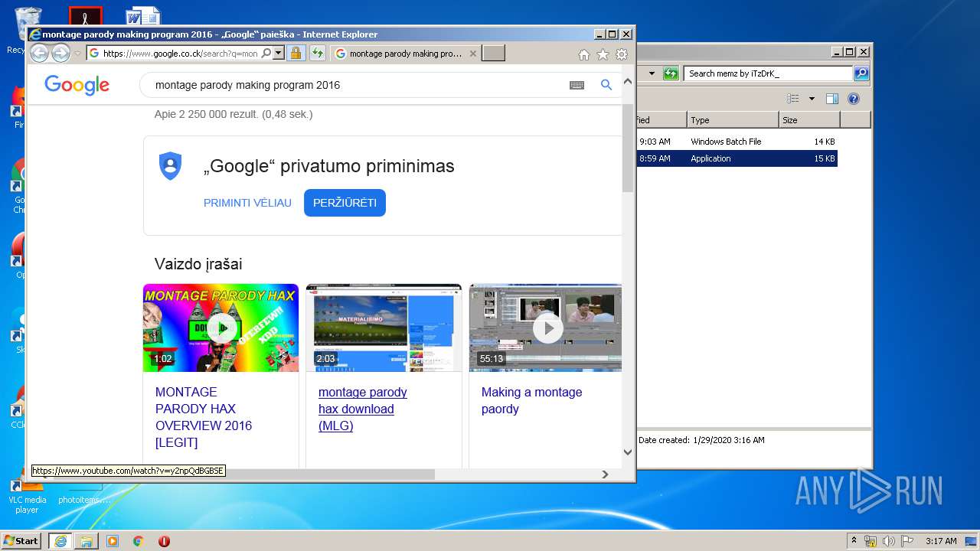
Task: Click Internet Explorer taskbar button
Action: (x=60, y=540)
